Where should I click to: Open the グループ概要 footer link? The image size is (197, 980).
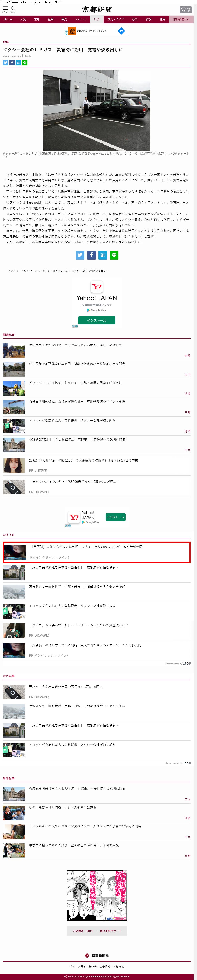click(77, 966)
